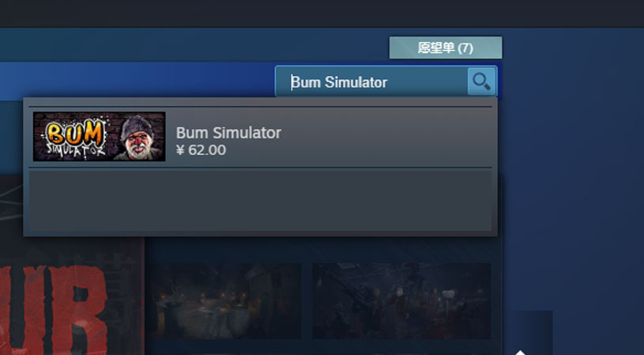Open the dim crowd scene screenshot thumbnail
The image size is (644, 355).
tap(401, 300)
